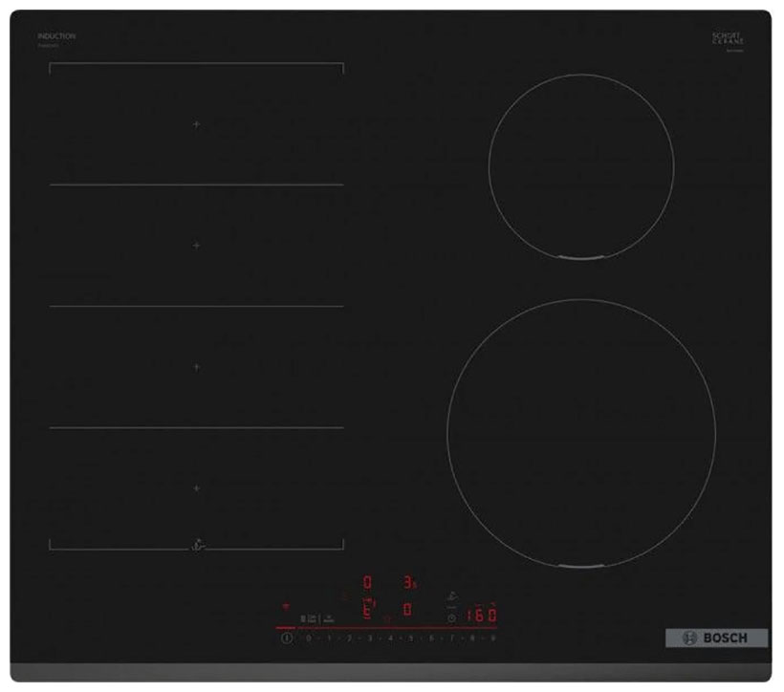The image size is (784, 692).
Task: Select the timer clock icon
Action: click(x=451, y=616)
